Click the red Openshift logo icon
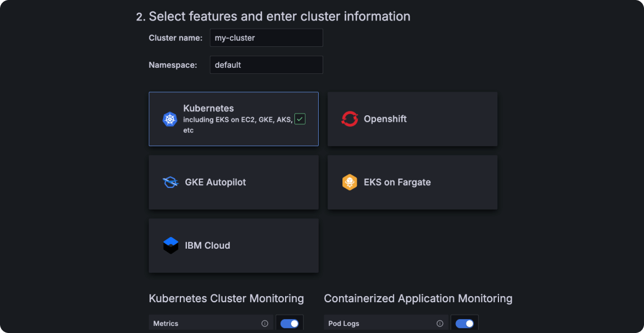Viewport: 644px width, 333px height. 350,119
